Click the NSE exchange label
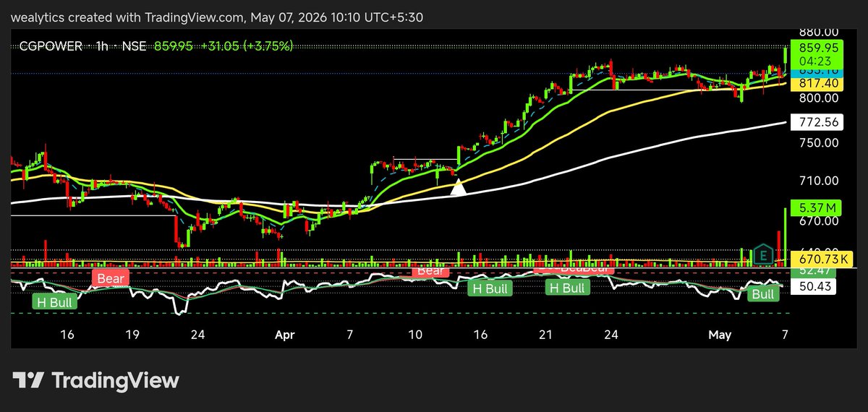868x412 pixels. 134,46
